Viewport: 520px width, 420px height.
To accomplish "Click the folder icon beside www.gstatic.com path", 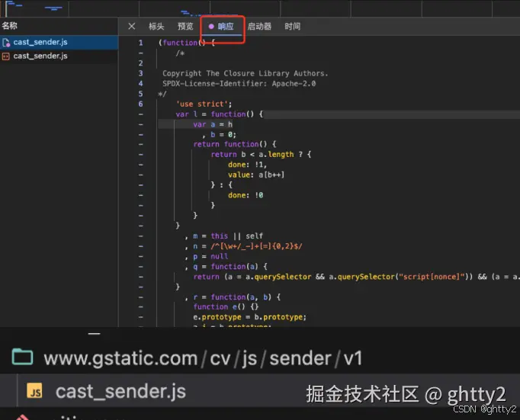I will (x=23, y=357).
